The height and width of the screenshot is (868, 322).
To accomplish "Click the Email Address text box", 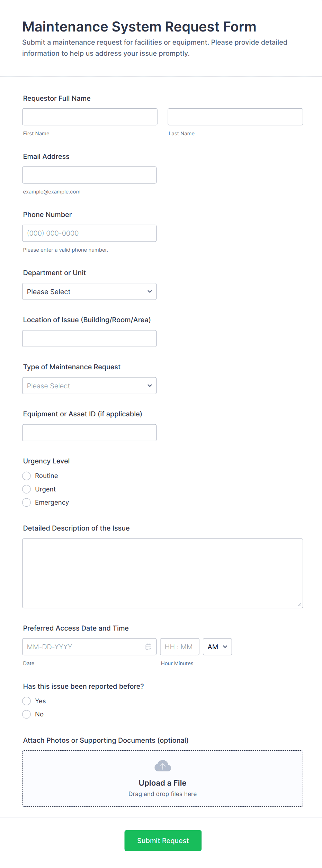I will (x=89, y=175).
